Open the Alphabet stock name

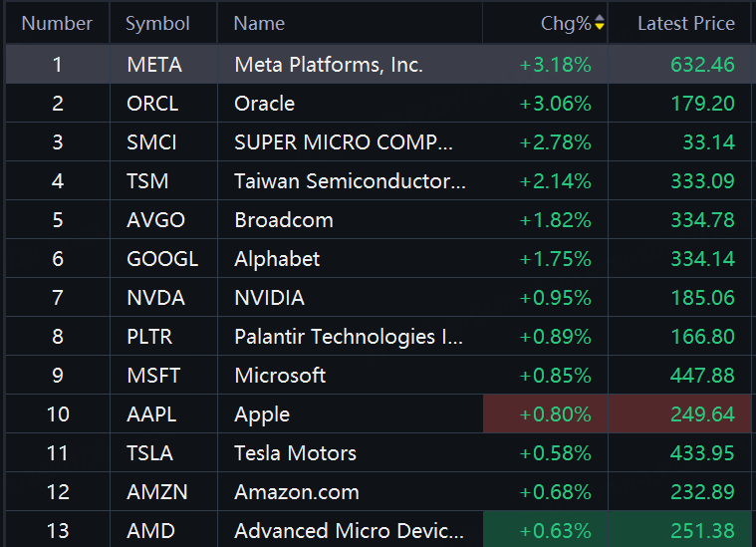pyautogui.click(x=277, y=259)
